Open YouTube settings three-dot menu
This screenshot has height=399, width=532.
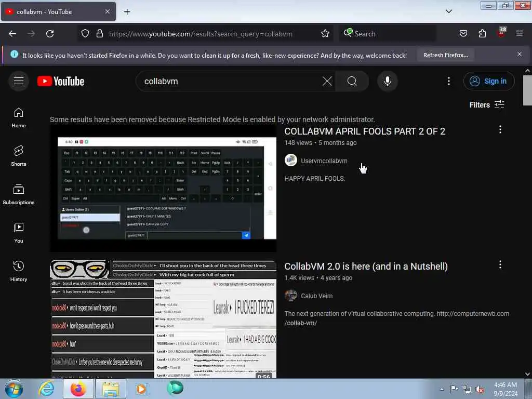pos(448,81)
